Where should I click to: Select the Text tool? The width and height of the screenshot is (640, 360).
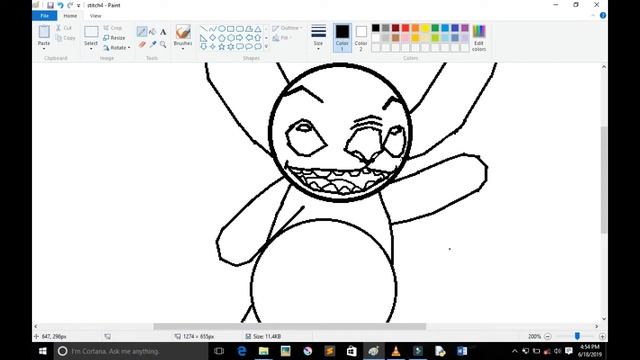click(x=163, y=32)
